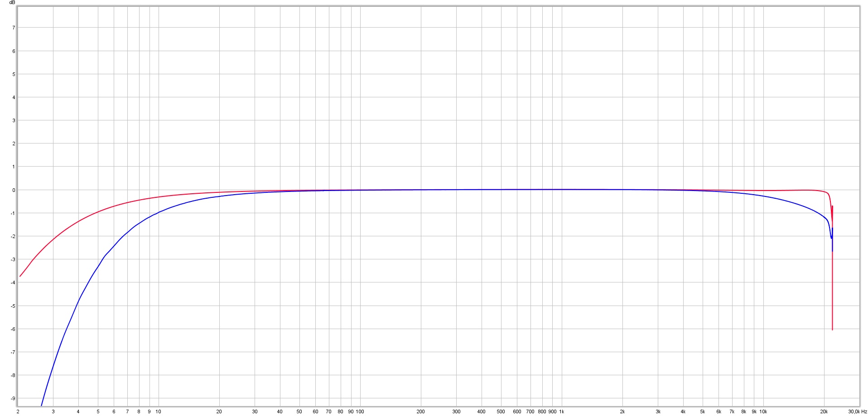Select the 7 dB vertical axis label
The height and width of the screenshot is (416, 868).
click(14, 28)
